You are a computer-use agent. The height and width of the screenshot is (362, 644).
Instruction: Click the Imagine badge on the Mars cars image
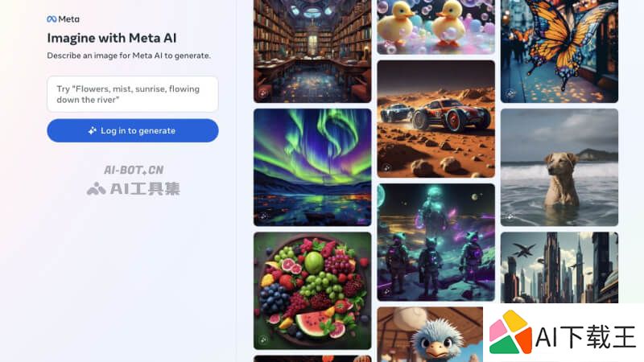click(387, 168)
